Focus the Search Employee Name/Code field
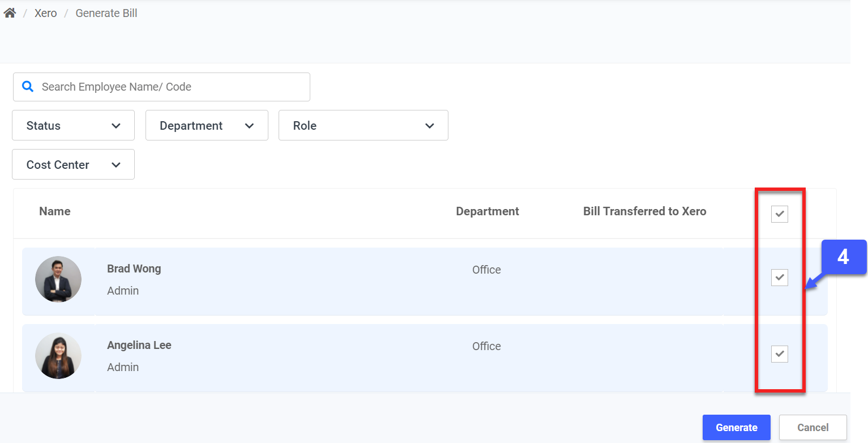 click(x=170, y=87)
